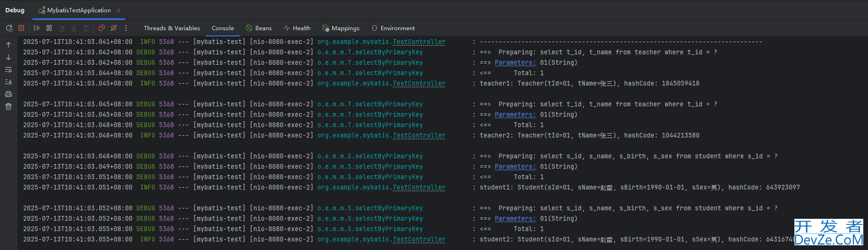
Task: Open View Breakpoints dialog
Action: coord(101,28)
